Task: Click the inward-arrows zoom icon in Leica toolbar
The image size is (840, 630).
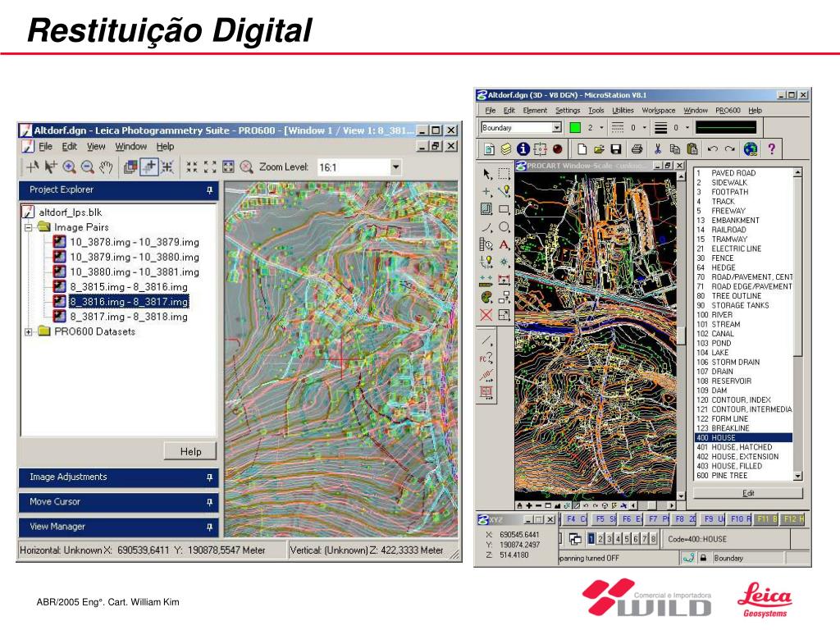Action: coord(191,167)
